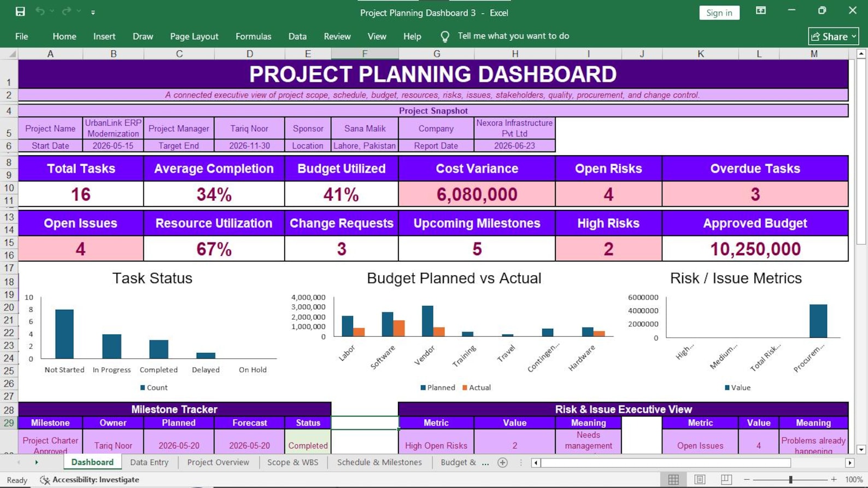Click the zoom out minus button

click(747, 480)
